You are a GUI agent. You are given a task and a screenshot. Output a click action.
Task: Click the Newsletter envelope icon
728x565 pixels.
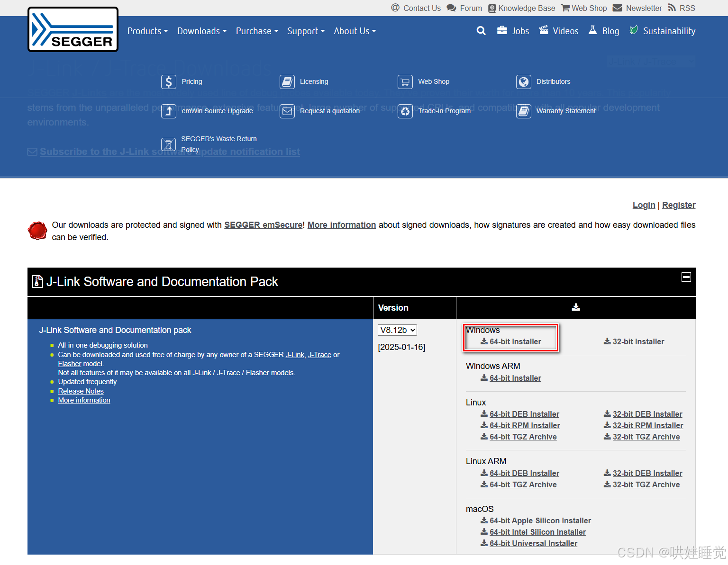[617, 8]
